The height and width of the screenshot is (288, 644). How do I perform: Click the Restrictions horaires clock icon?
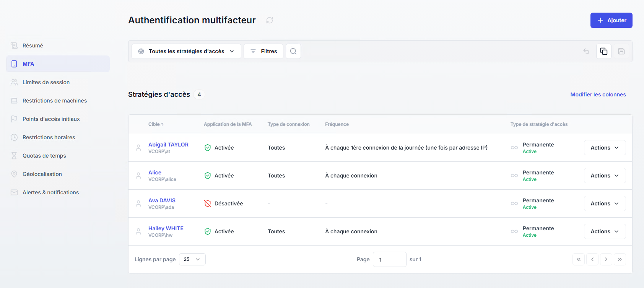point(14,137)
